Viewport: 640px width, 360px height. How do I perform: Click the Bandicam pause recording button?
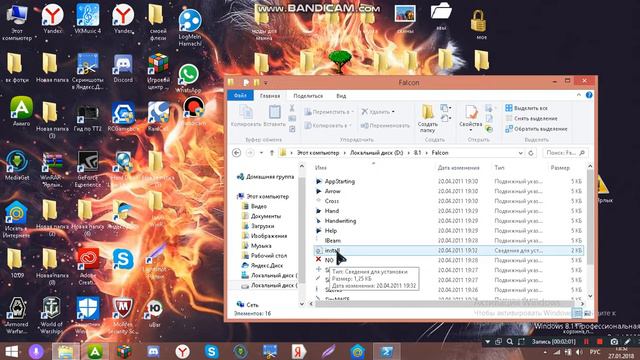587,342
